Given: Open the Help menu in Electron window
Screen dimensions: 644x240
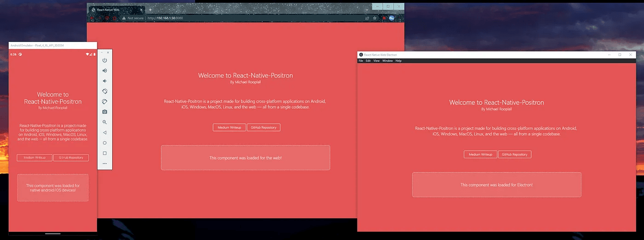Looking at the screenshot, I should 398,61.
